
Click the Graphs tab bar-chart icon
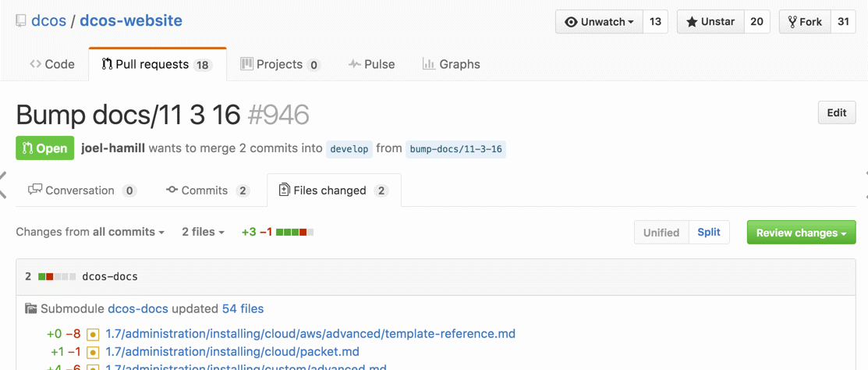[428, 64]
